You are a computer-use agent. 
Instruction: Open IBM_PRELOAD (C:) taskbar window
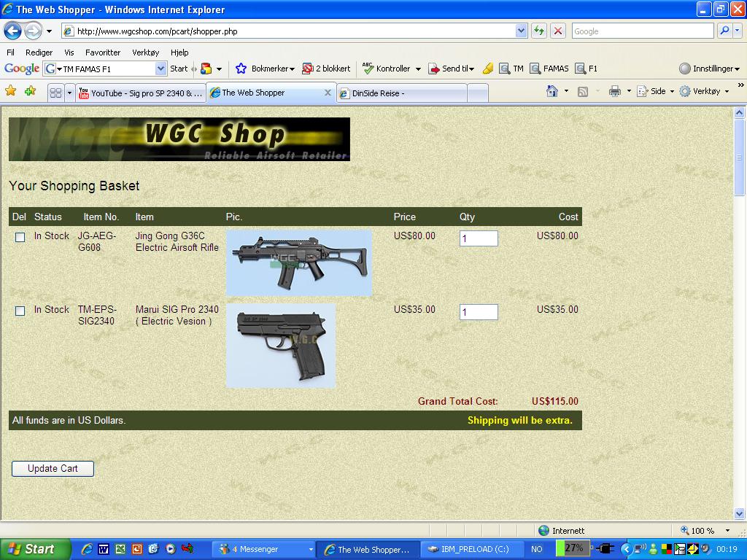pyautogui.click(x=471, y=549)
